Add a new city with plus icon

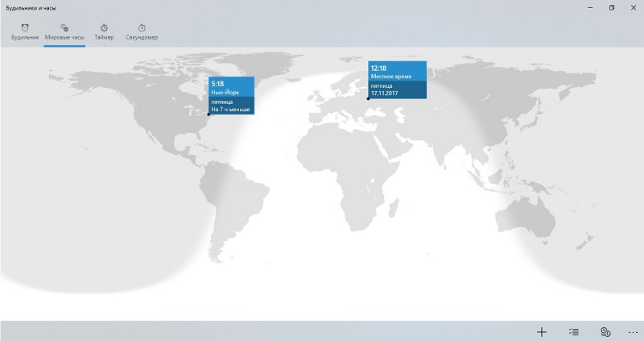(542, 331)
